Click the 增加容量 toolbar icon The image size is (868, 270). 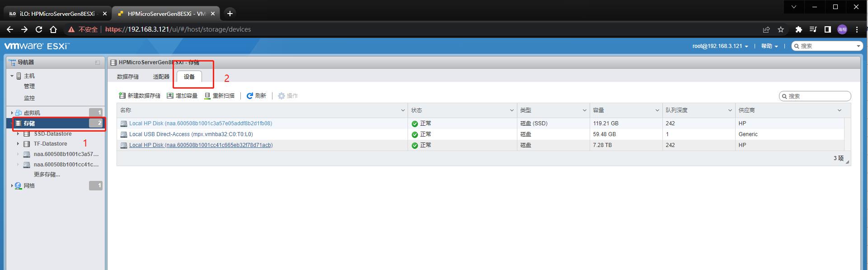(x=170, y=96)
